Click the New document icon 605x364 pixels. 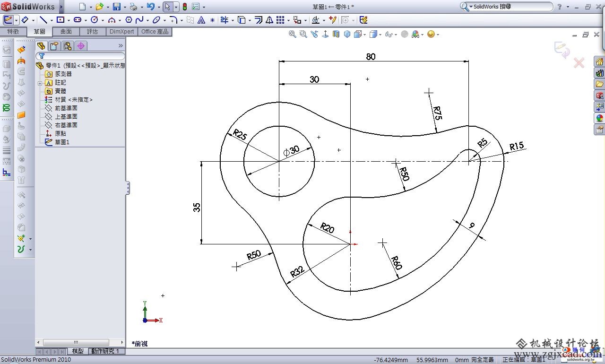tap(83, 7)
